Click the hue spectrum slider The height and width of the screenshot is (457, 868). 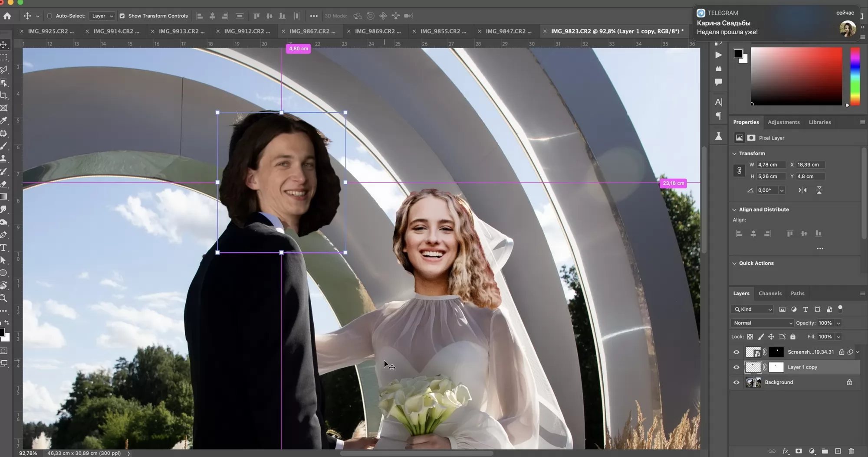pyautogui.click(x=855, y=76)
